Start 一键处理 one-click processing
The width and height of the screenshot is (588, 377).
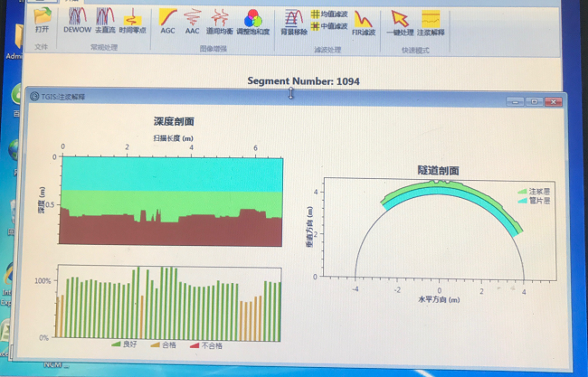pos(399,19)
